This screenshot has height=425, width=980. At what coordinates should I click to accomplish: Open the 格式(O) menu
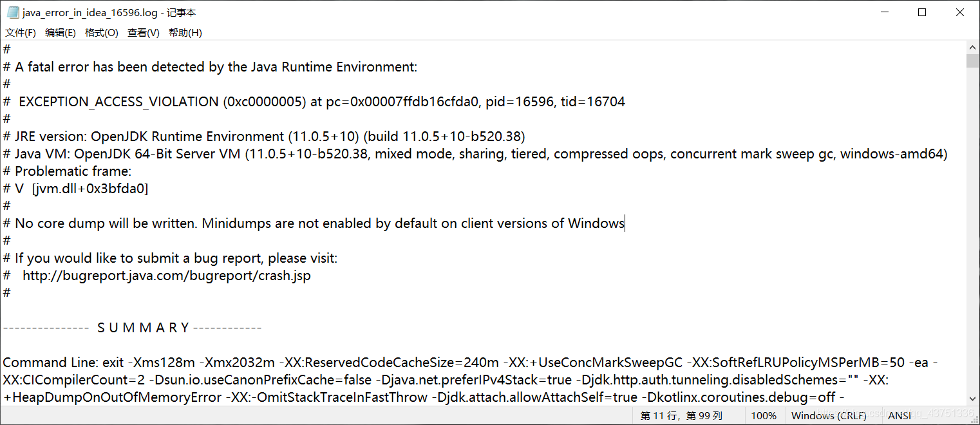[x=101, y=32]
